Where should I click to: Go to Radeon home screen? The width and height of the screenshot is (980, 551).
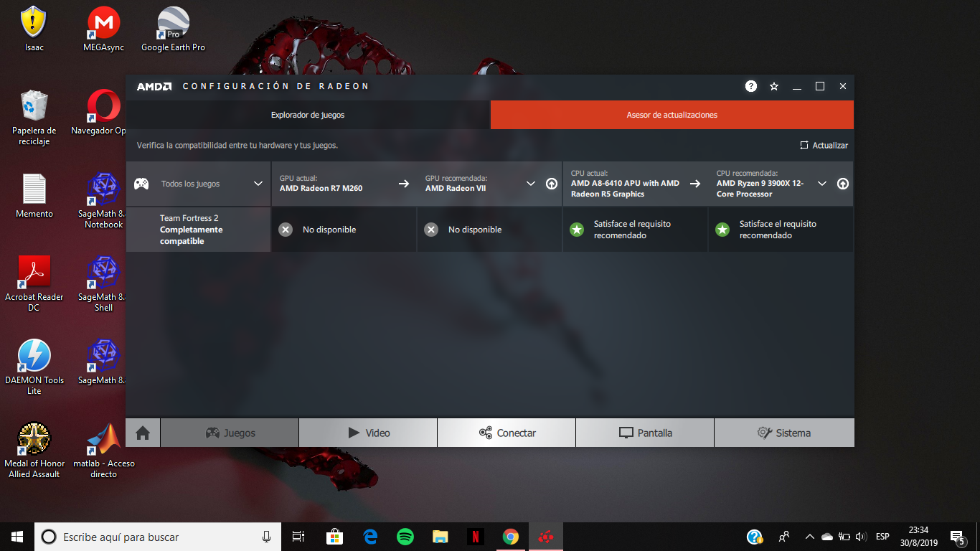pos(143,433)
